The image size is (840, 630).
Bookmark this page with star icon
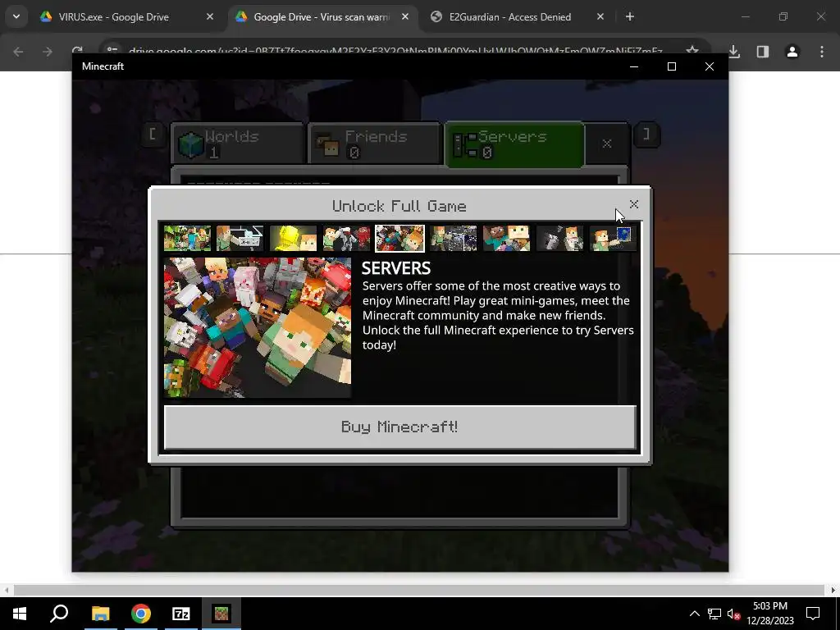[692, 50]
